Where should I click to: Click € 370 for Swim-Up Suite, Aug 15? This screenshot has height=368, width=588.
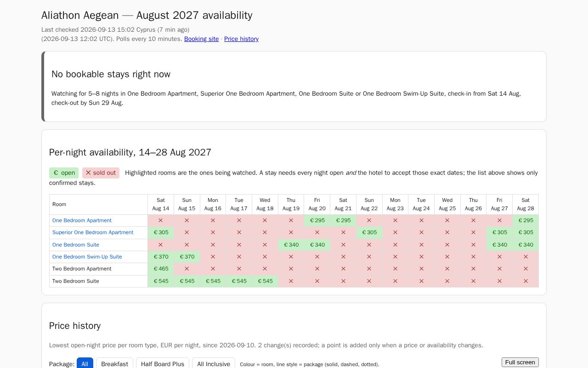pyautogui.click(x=187, y=257)
